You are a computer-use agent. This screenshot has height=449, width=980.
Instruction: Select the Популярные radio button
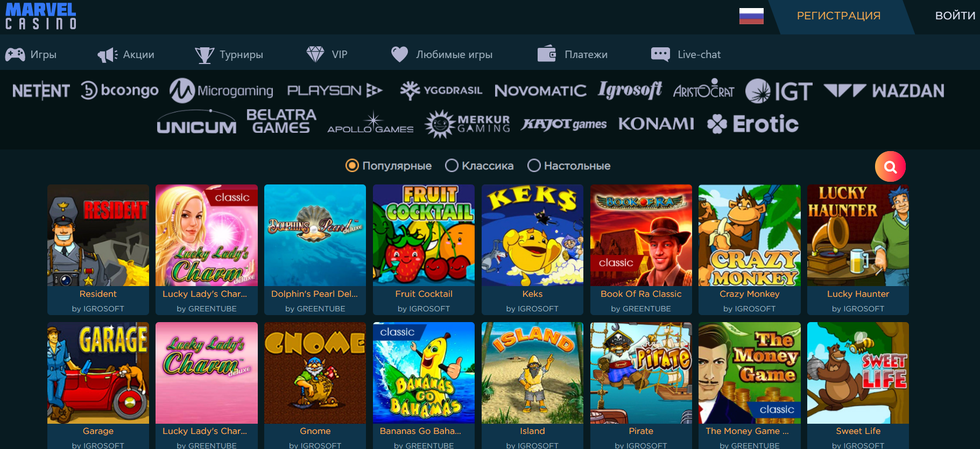tap(352, 166)
